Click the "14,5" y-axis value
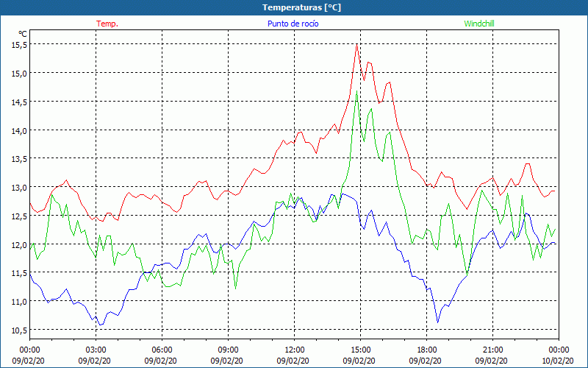Image resolution: width=588 pixels, height=368 pixels. [x=19, y=102]
